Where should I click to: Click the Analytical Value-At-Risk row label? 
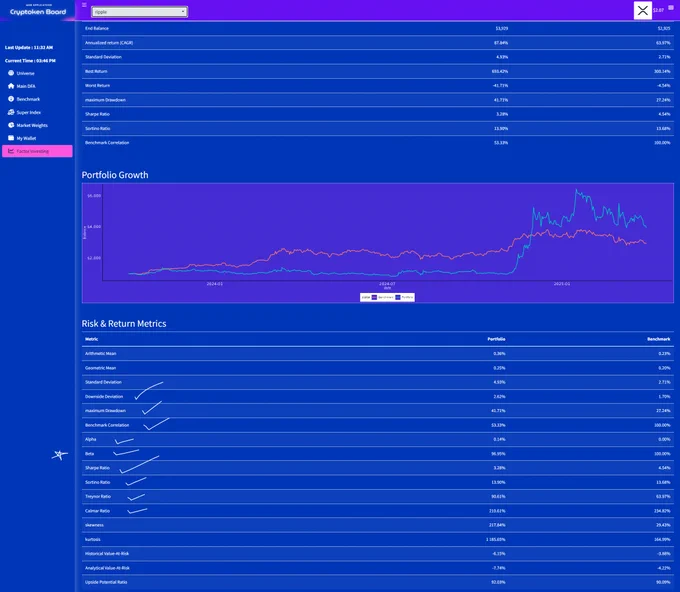tap(107, 568)
